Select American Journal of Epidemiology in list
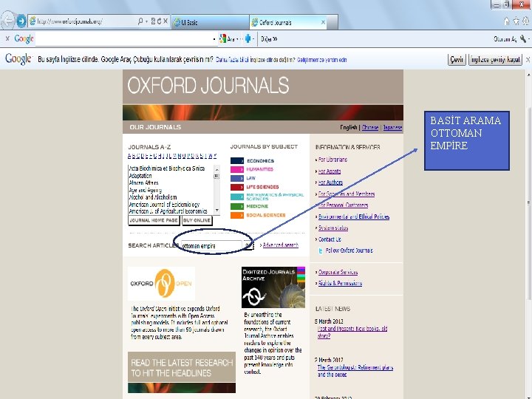 [164, 204]
